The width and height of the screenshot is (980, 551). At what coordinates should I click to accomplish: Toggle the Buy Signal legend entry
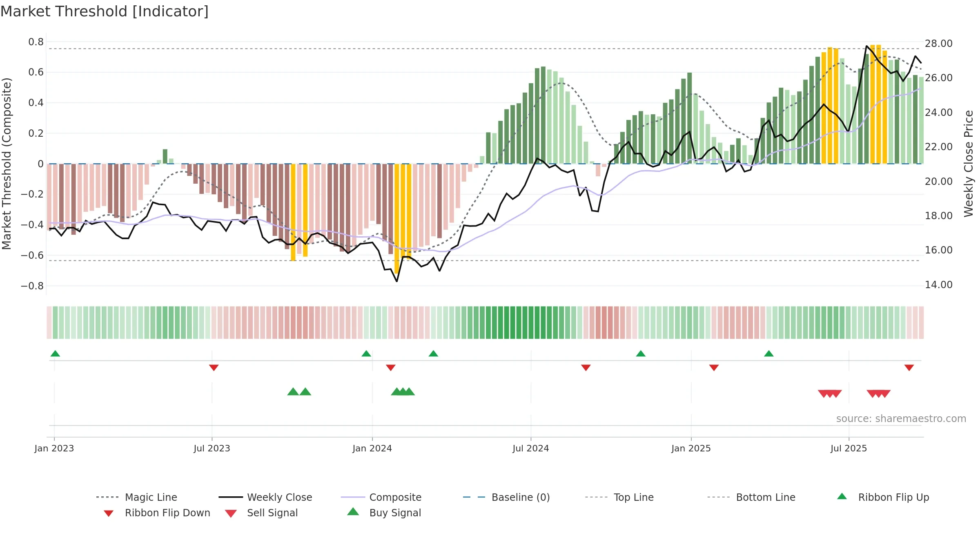click(x=384, y=513)
